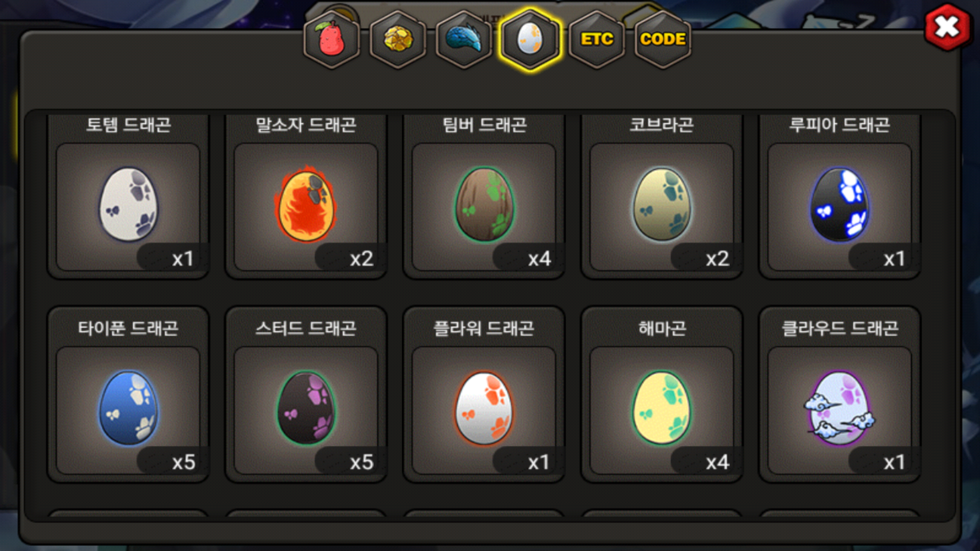Tap the blue 타이푼 드래곤 egg
Viewport: 980px width, 551px height.
(x=128, y=408)
